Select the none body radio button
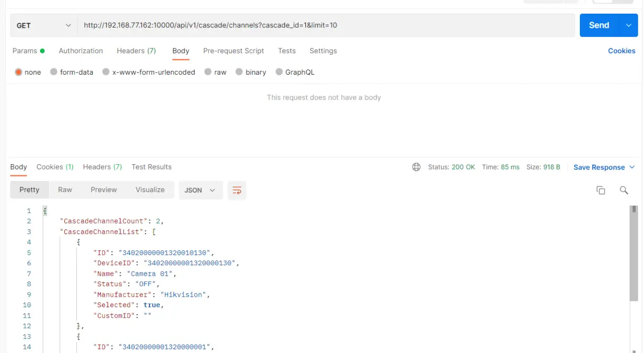The height and width of the screenshot is (353, 644). click(x=19, y=72)
